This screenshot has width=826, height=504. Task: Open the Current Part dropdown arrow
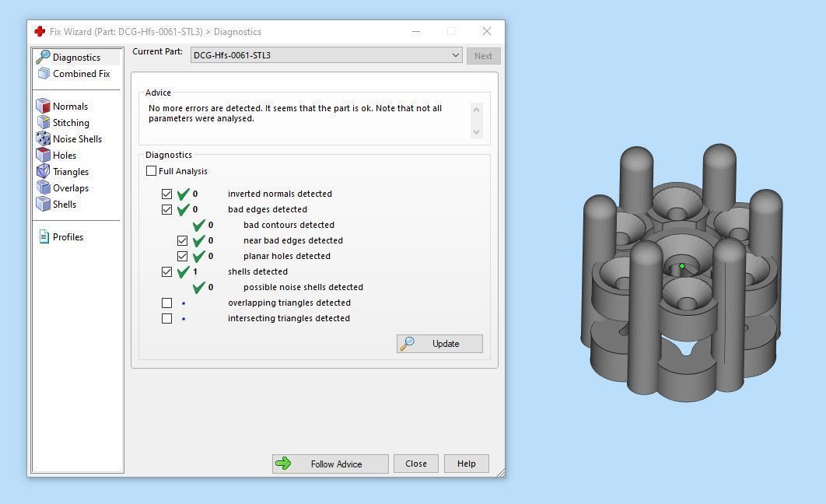455,54
